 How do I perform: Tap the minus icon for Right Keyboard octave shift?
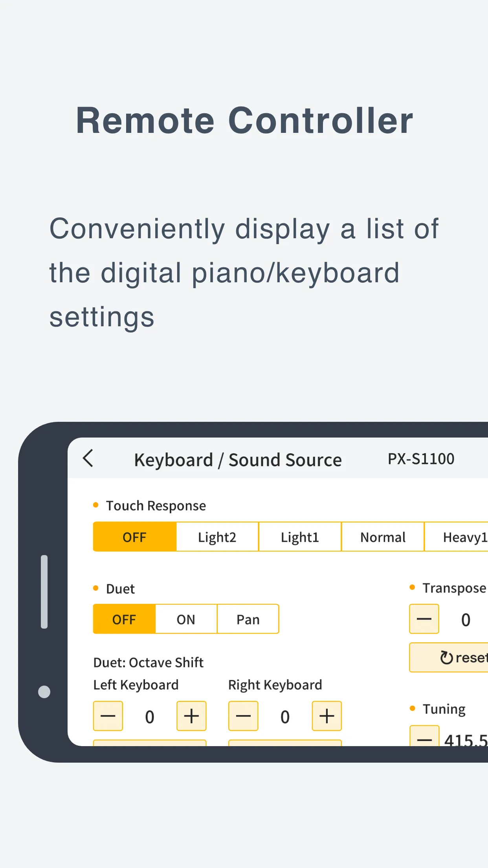pyautogui.click(x=243, y=716)
